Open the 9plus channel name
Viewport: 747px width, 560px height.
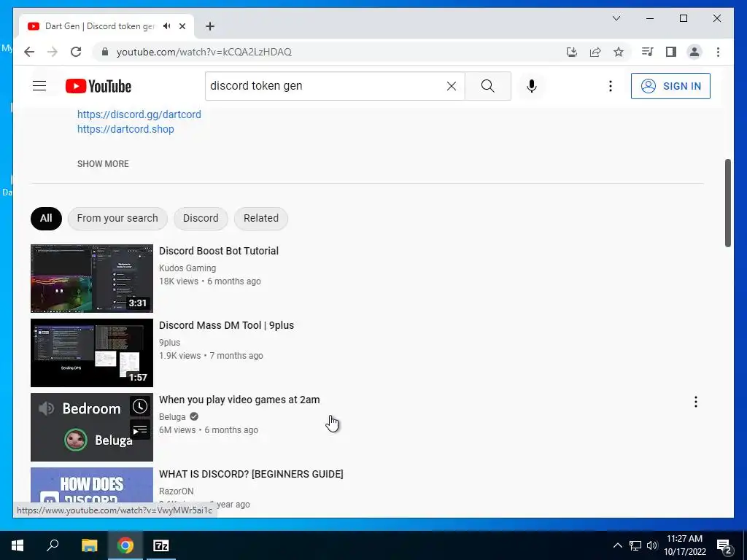pyautogui.click(x=169, y=343)
